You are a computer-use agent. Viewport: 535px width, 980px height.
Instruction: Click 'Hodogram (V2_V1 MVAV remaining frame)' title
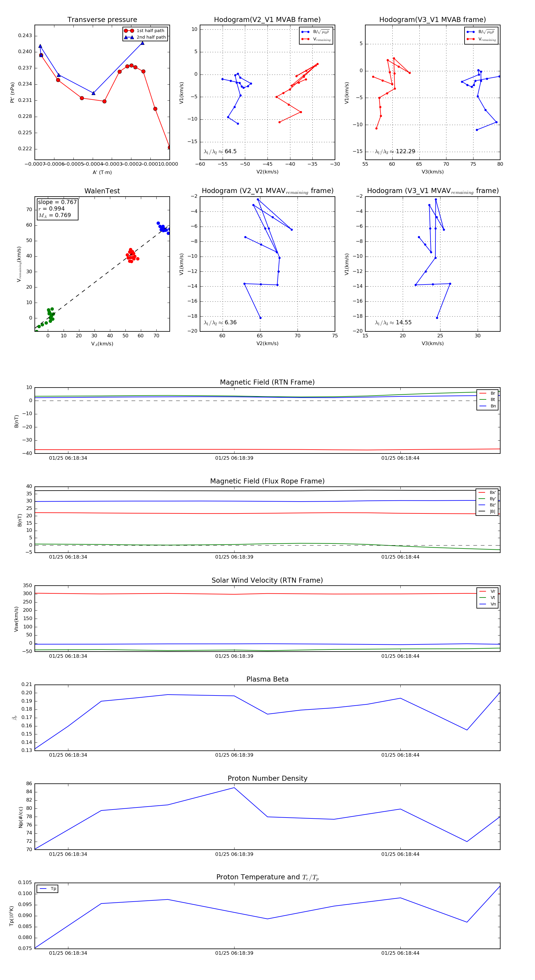267,191
